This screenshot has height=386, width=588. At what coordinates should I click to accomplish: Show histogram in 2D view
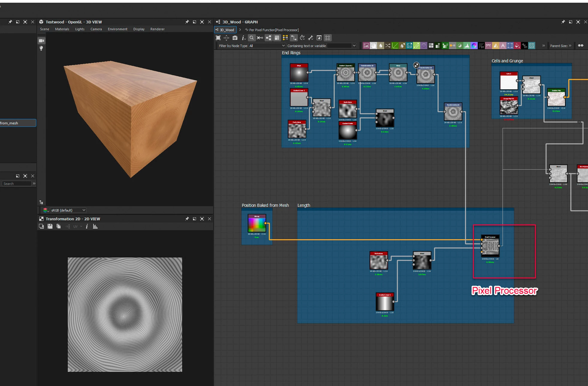coord(95,227)
